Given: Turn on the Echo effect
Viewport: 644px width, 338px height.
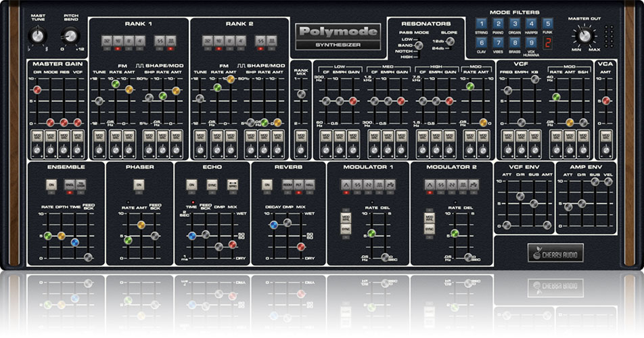Looking at the screenshot, I should pos(191,184).
